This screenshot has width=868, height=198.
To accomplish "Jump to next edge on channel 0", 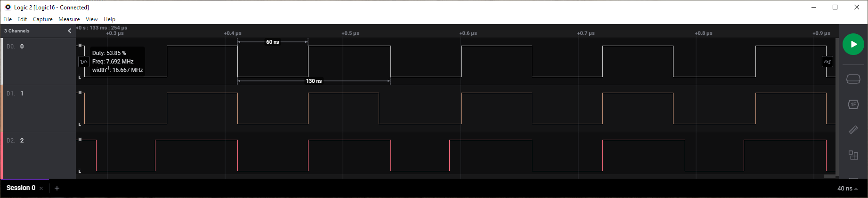I will click(827, 62).
